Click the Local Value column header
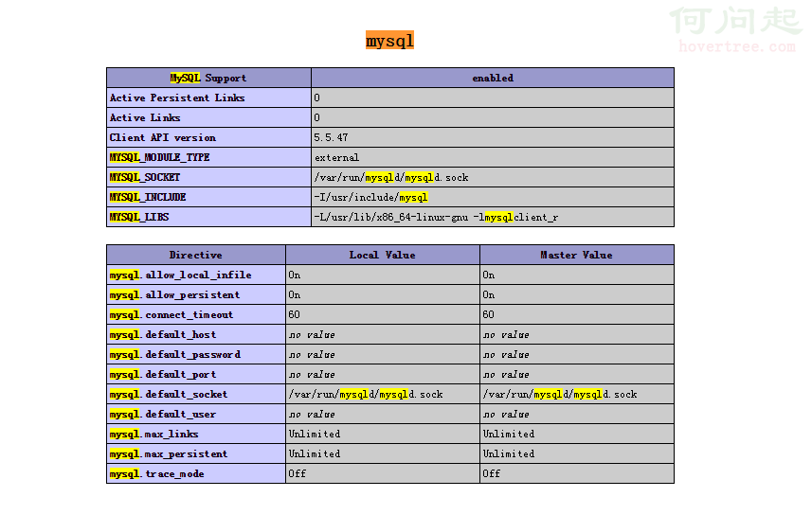Viewport: 812px width, 515px height. click(x=382, y=255)
